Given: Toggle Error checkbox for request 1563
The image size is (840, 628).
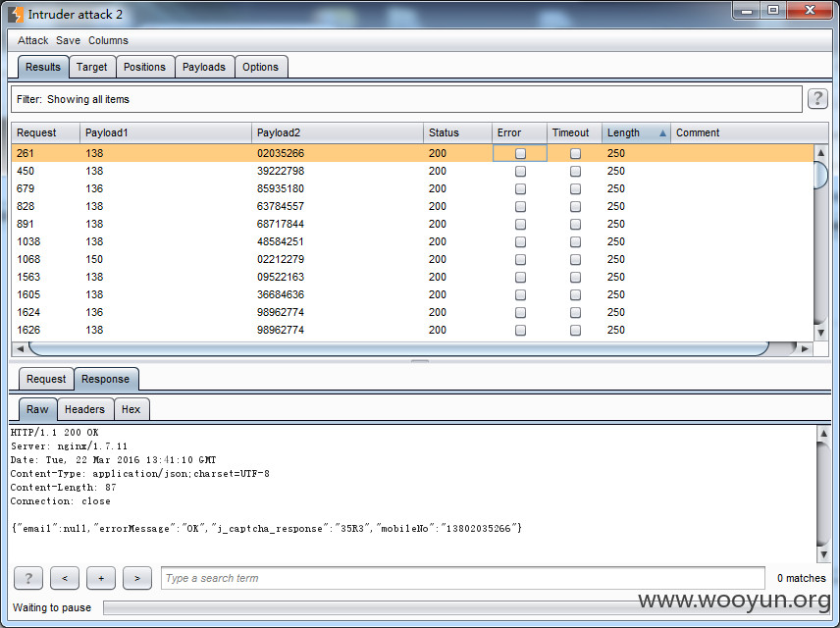Looking at the screenshot, I should tap(520, 277).
